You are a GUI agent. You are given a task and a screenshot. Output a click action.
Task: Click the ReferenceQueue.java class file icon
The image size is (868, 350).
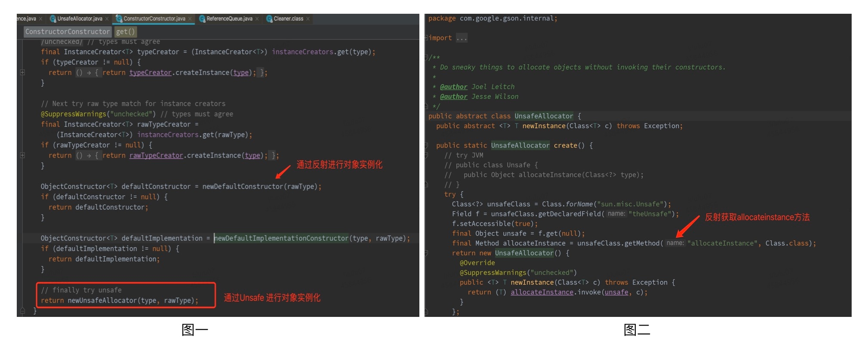(x=202, y=19)
